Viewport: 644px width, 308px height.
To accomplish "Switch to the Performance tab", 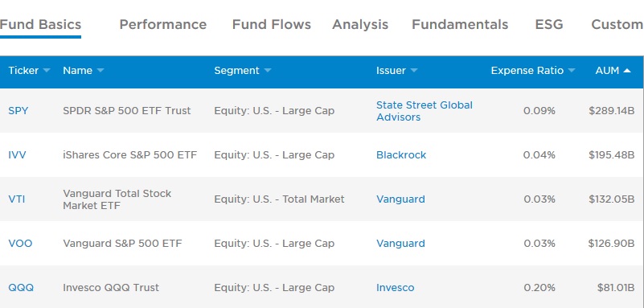I will 163,25.
